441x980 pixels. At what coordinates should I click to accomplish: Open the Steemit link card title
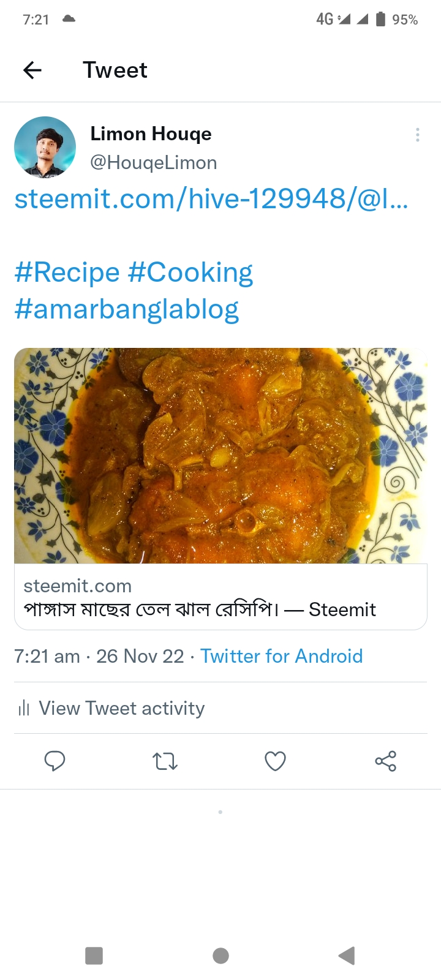200,609
